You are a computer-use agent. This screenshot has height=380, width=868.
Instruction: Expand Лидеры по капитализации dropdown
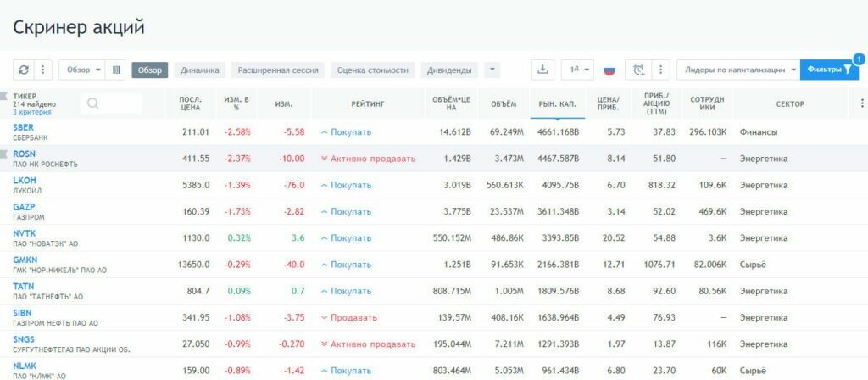pos(737,70)
